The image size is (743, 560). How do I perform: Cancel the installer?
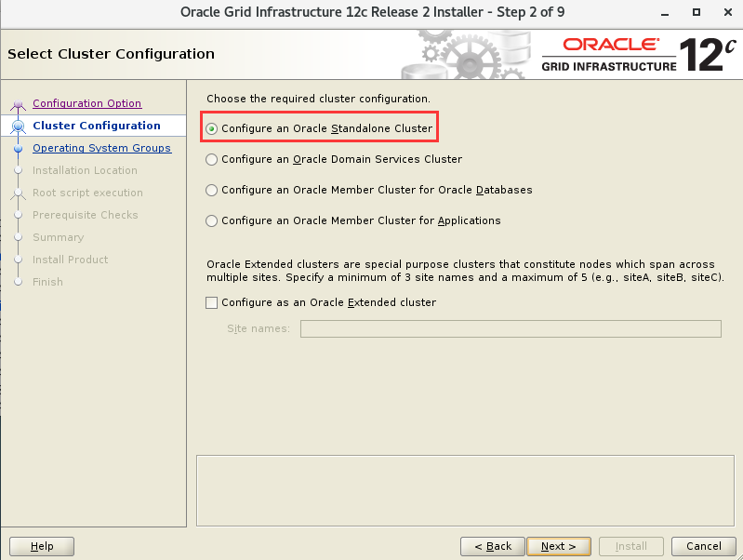pyautogui.click(x=704, y=546)
